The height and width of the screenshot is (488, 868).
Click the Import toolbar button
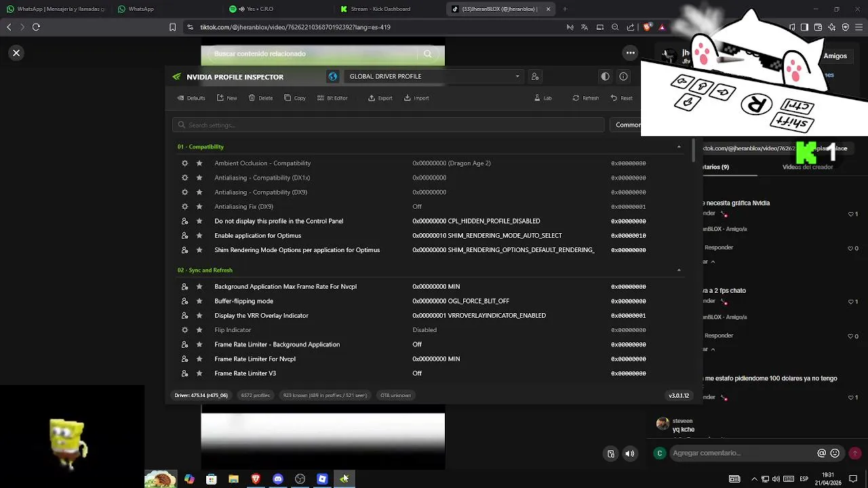coord(416,98)
